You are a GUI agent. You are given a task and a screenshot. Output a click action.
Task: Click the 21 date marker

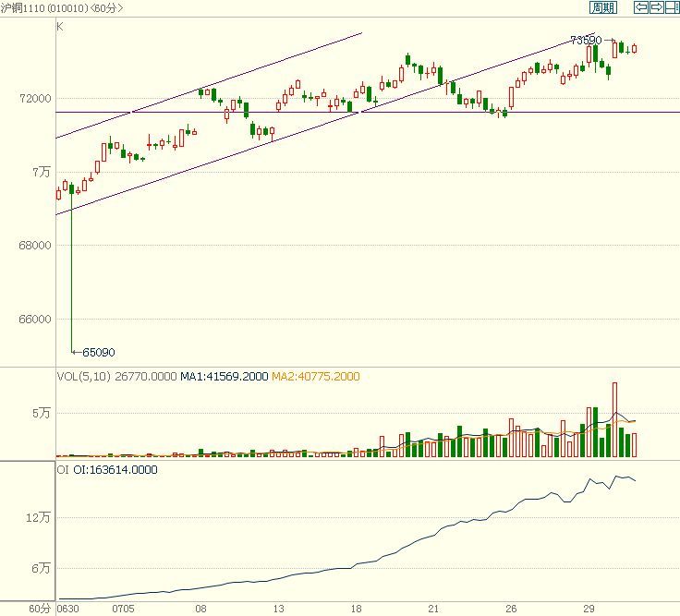pos(433,609)
